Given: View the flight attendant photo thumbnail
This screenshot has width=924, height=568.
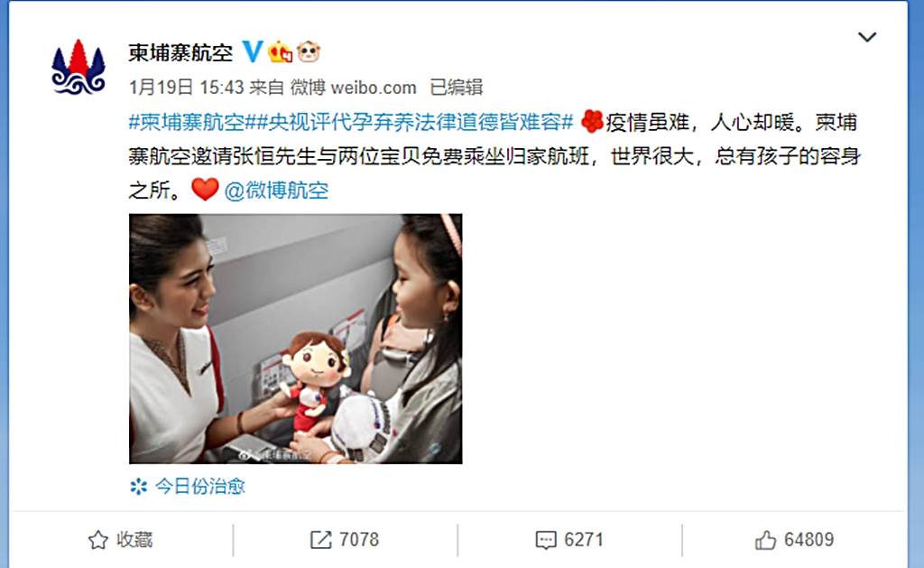Looking at the screenshot, I should click(295, 339).
